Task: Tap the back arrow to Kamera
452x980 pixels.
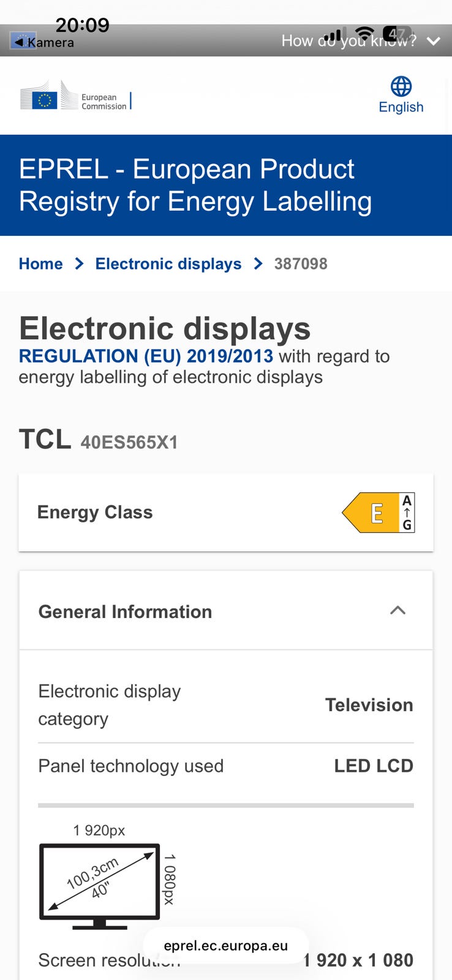Action: pos(20,42)
